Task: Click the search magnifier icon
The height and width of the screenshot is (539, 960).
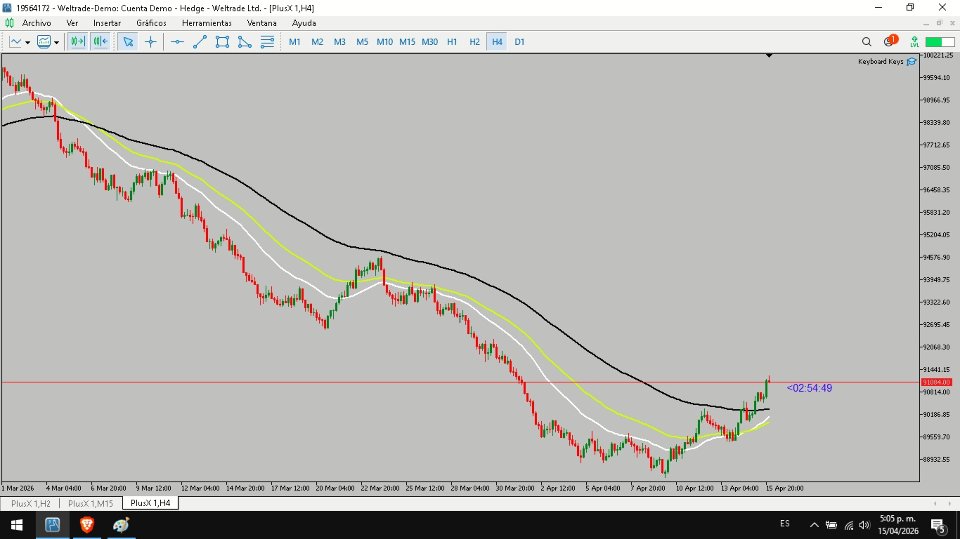Action: (x=866, y=42)
